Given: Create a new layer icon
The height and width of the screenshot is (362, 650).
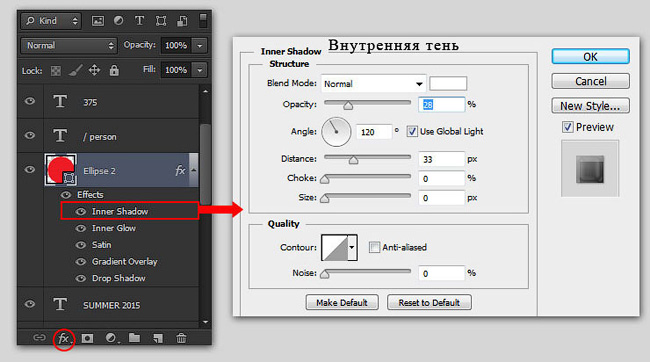Looking at the screenshot, I should click(x=158, y=338).
